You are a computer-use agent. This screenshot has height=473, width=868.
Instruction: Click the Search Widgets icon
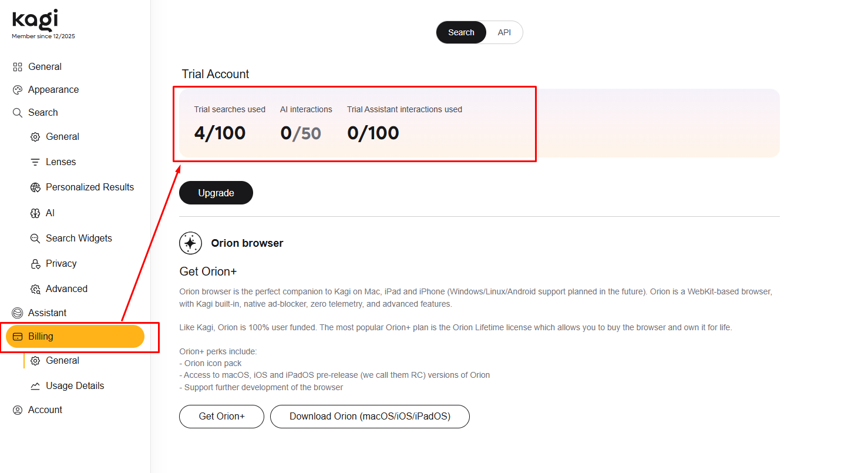(35, 239)
